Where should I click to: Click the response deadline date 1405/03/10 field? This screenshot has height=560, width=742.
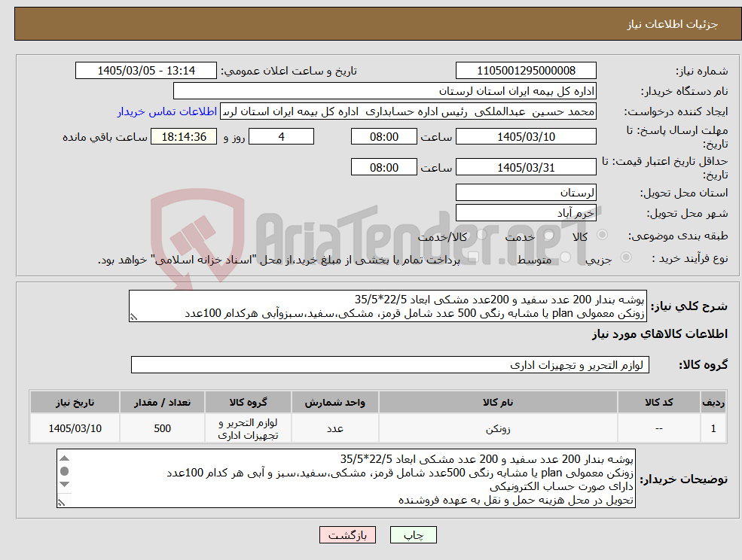click(x=526, y=137)
